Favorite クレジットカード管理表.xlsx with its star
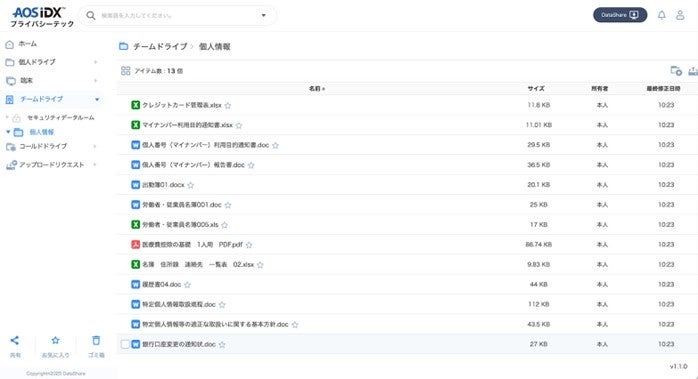 point(228,106)
